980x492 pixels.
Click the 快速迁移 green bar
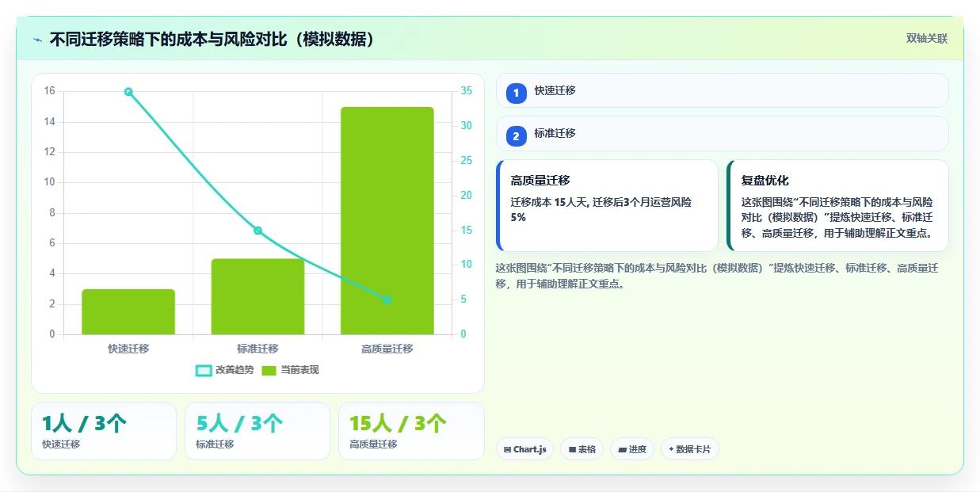coord(128,311)
